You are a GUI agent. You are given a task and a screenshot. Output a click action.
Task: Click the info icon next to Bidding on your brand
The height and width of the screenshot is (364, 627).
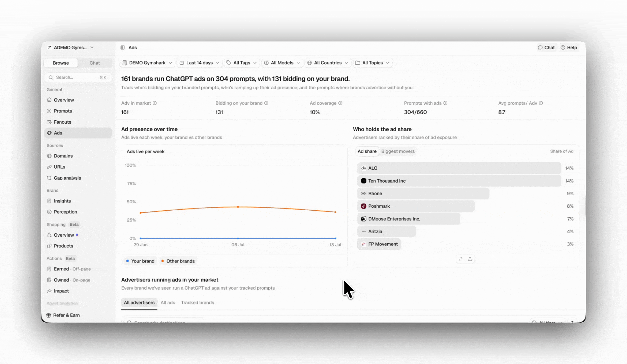266,103
